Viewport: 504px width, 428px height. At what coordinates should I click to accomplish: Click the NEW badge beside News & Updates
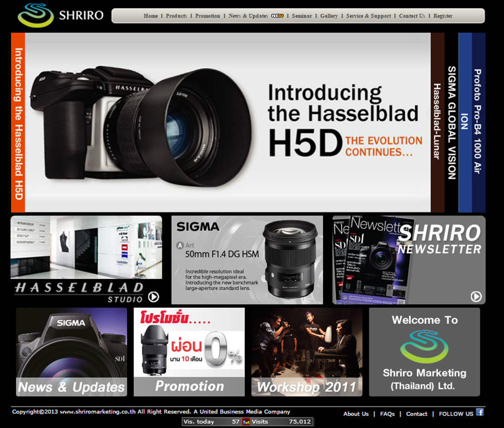(277, 16)
